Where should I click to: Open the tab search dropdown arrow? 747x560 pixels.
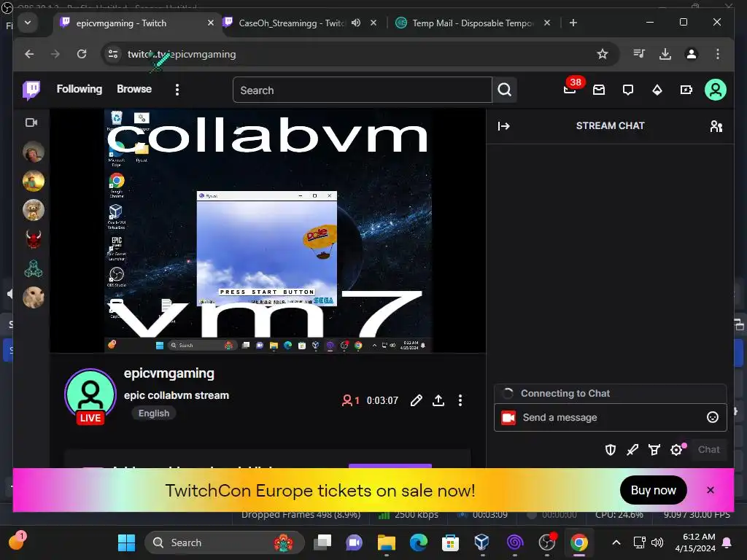click(x=28, y=23)
